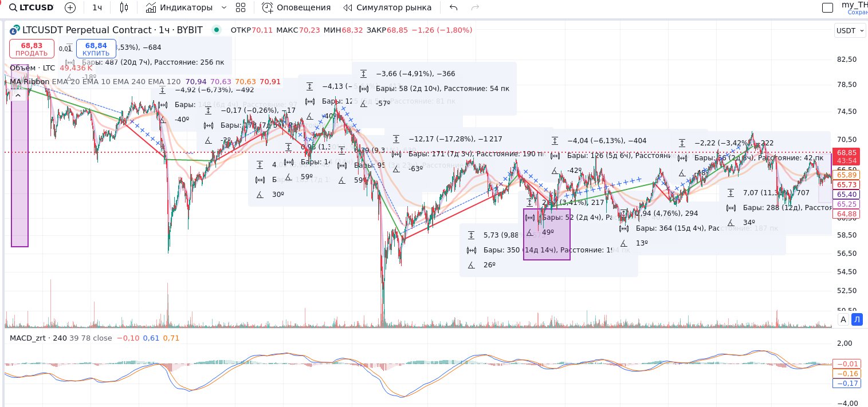Open the layout grid templates icon
Screen dimensions: 868x407
(x=241, y=7)
